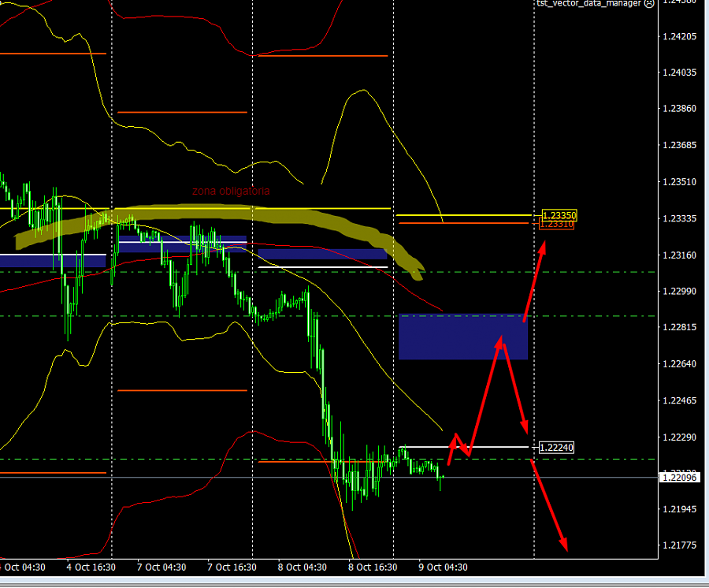Select the red arrow pointing up to 1.23310
The width and height of the screenshot is (709, 588).
(533, 280)
